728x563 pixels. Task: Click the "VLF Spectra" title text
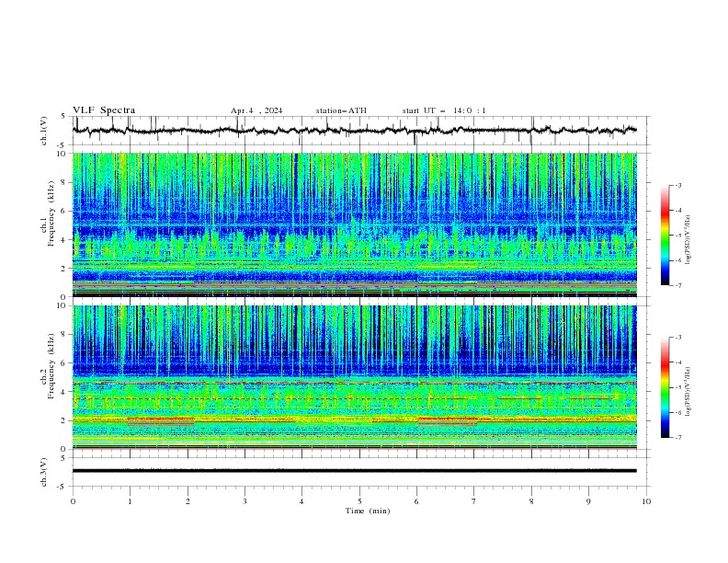(104, 110)
